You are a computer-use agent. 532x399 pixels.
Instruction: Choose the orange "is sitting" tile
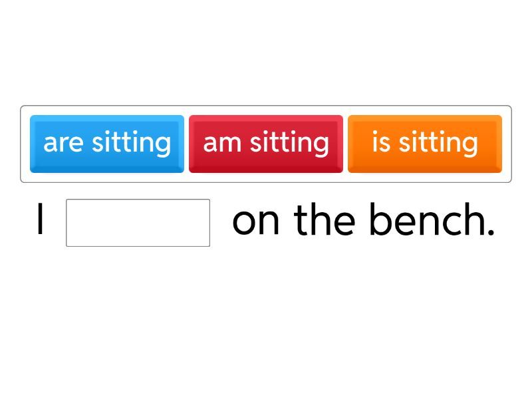pyautogui.click(x=425, y=144)
